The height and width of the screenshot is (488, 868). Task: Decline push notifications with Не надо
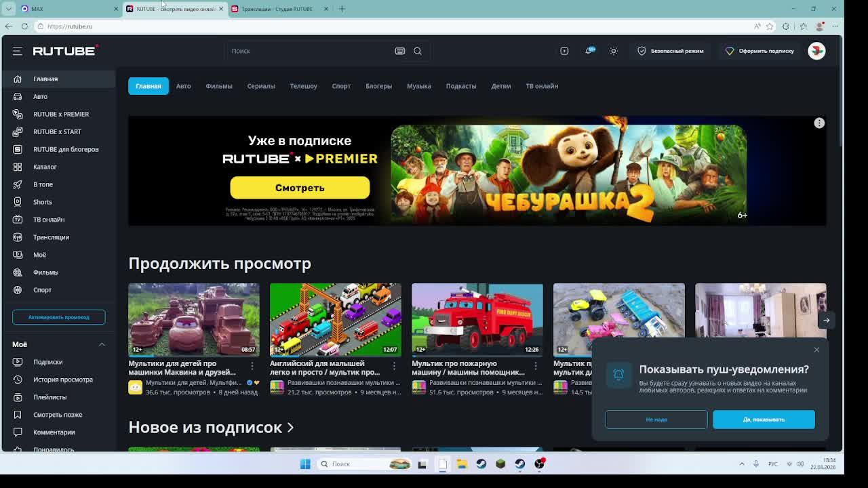[x=656, y=420]
